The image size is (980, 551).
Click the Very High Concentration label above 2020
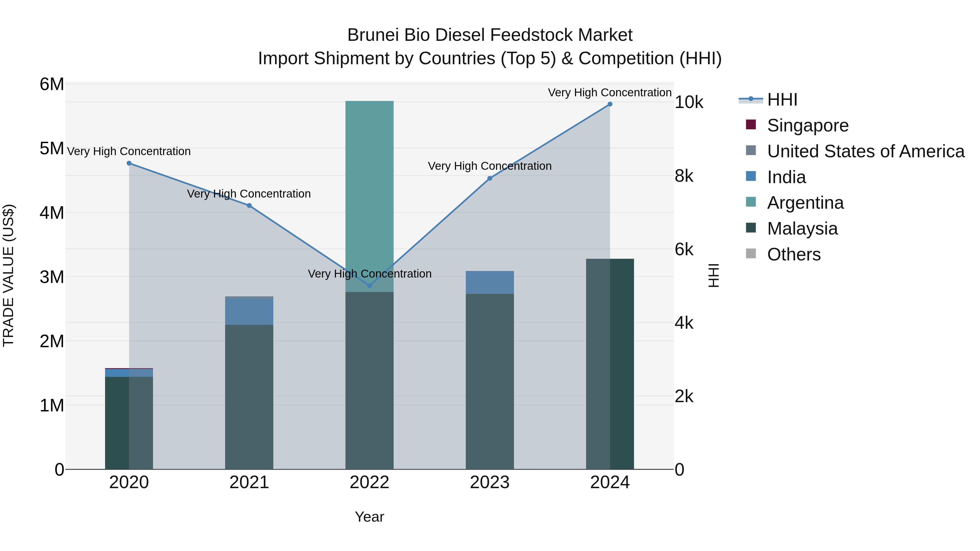click(129, 151)
